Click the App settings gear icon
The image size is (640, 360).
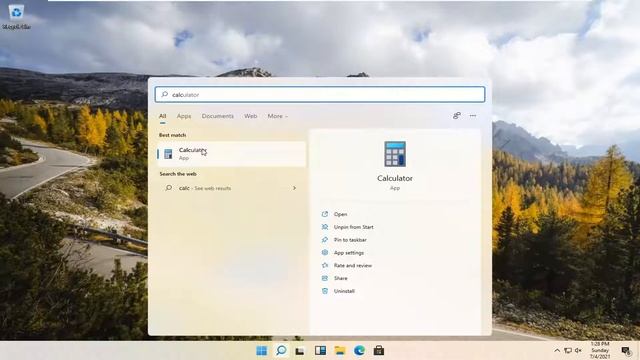tap(325, 253)
